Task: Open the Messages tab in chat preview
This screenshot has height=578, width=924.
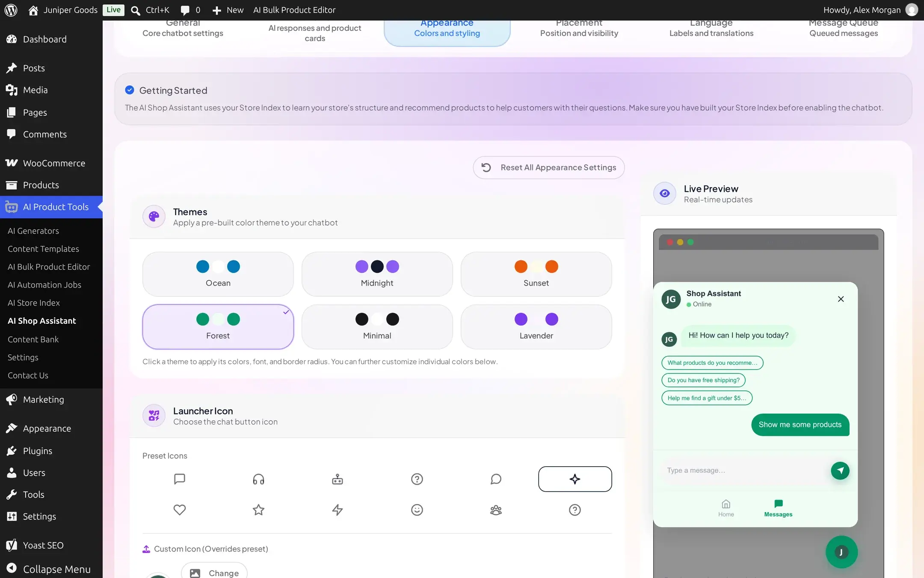Action: tap(778, 508)
